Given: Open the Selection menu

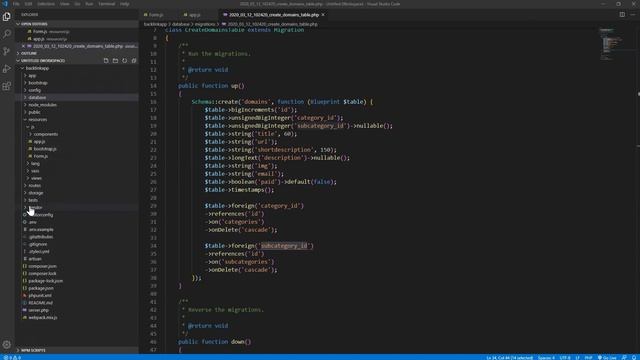Looking at the screenshot, I should click(x=46, y=4).
